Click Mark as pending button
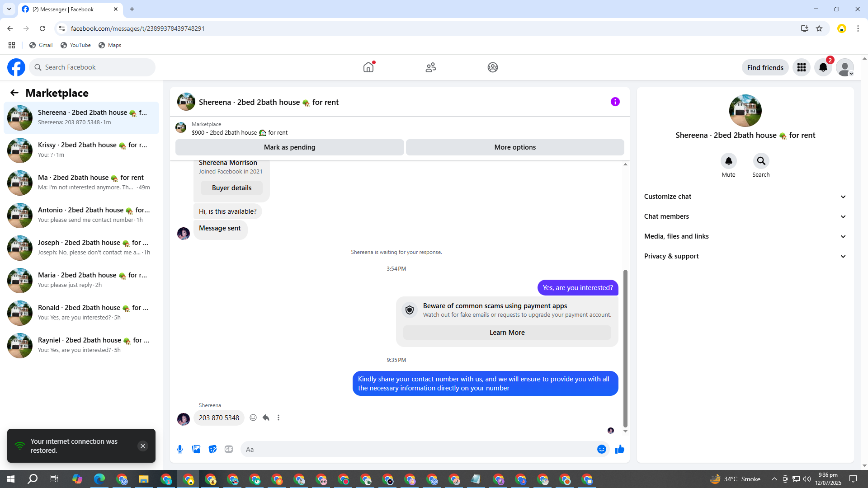Screen dimensions: 868x488 (289, 147)
